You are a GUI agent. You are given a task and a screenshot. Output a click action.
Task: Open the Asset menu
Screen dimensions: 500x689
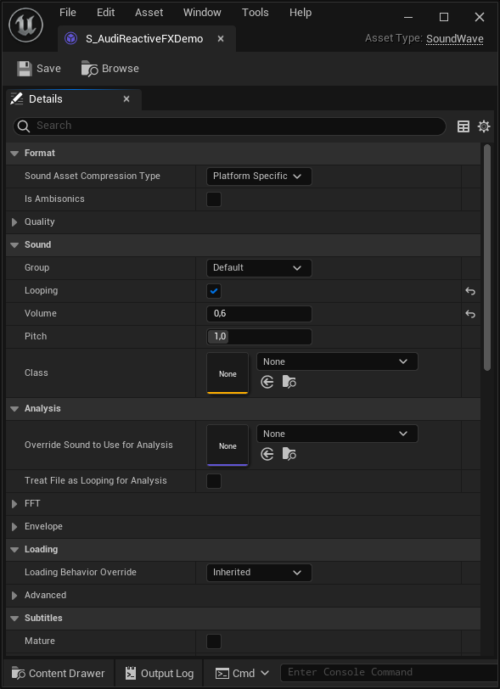click(149, 13)
